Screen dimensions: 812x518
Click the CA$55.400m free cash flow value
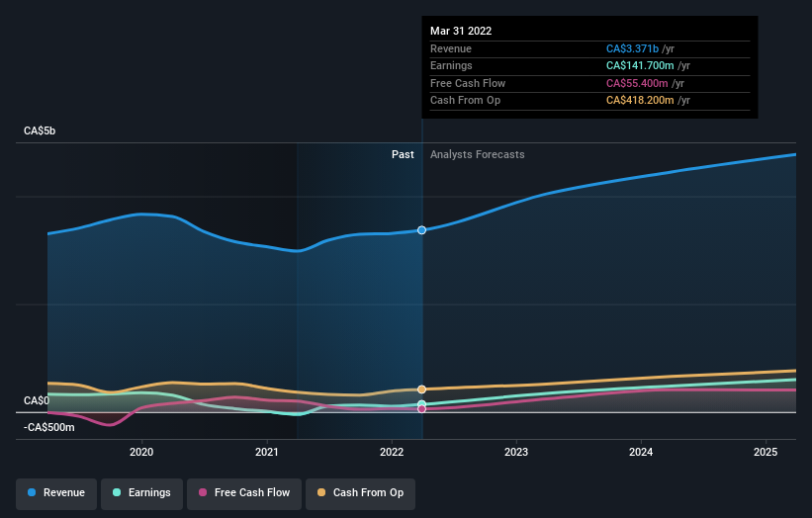click(x=638, y=83)
